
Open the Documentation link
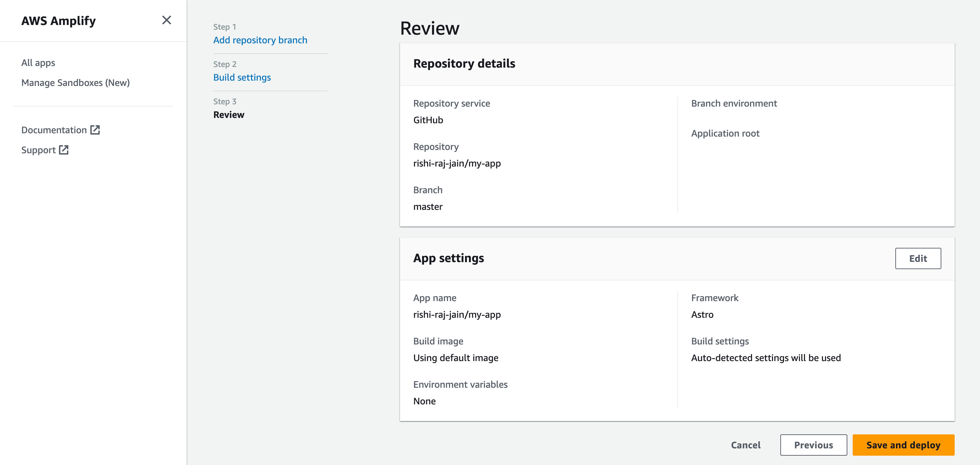point(54,130)
